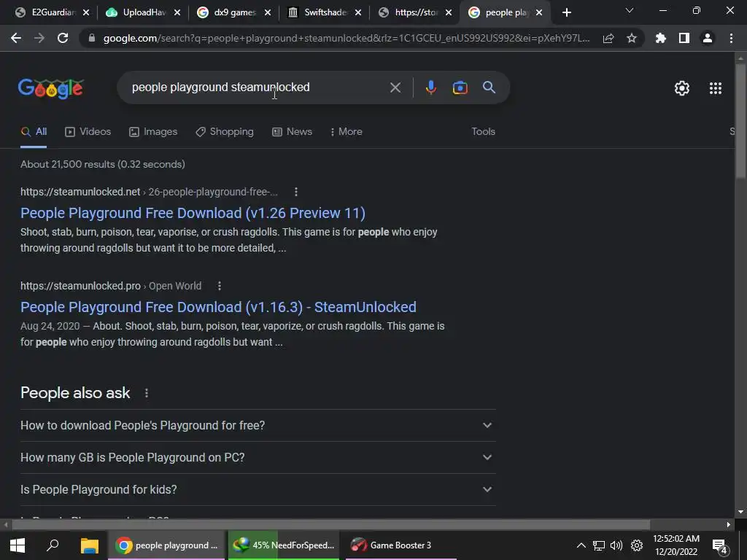This screenshot has height=560, width=747.
Task: Switch to the UploadHaven tab
Action: coord(143,12)
